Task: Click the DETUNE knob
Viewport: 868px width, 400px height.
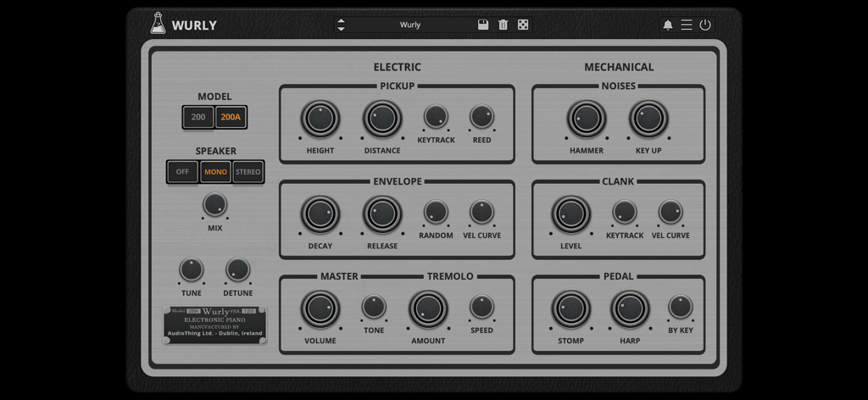Action: coord(238,269)
